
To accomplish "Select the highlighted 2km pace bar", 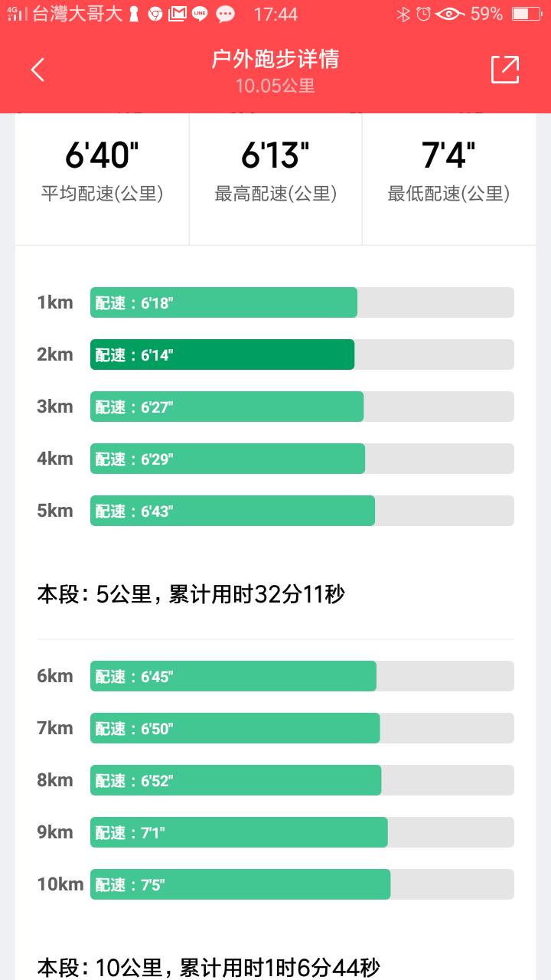I will pos(222,354).
